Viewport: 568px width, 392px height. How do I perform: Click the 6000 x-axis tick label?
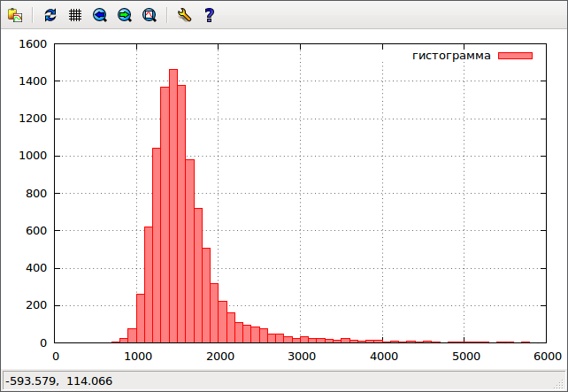click(547, 356)
